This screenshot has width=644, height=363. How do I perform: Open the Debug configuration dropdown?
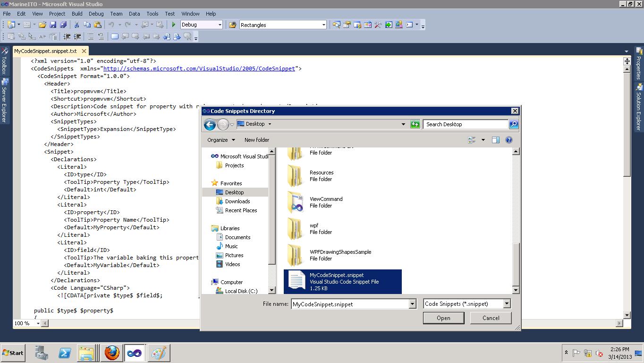220,25
